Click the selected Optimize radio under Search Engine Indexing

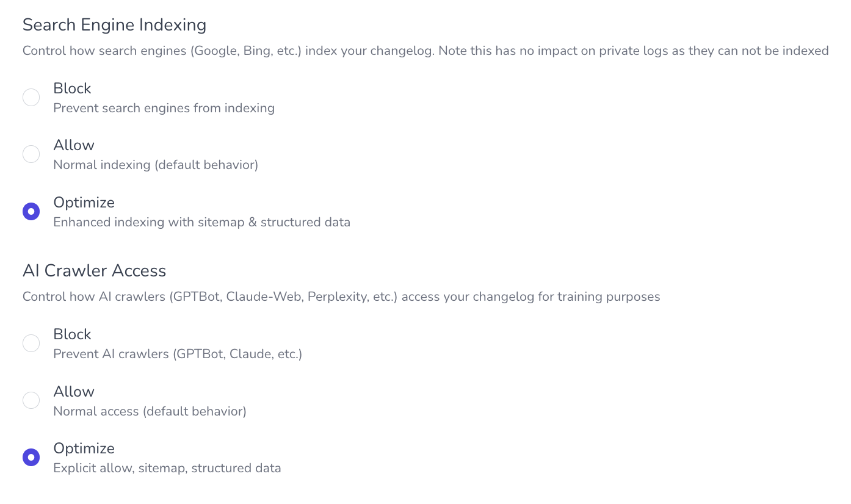tap(31, 212)
